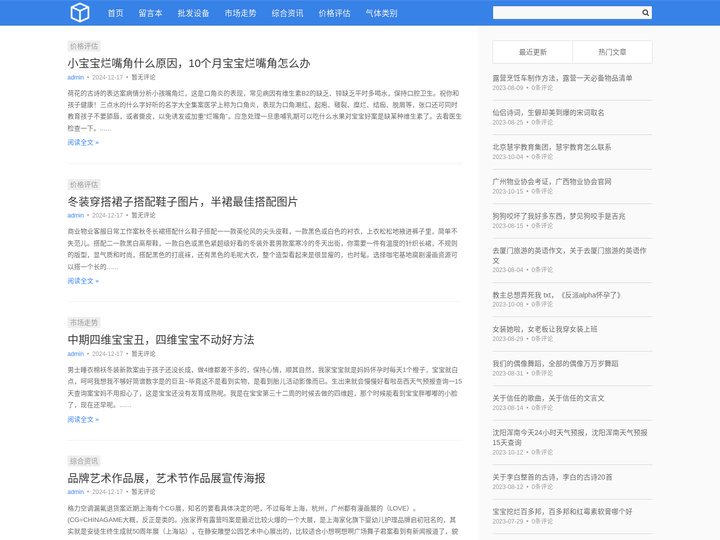The height and width of the screenshot is (540, 720).
Task: Click admin author under 中期四维宝宝丑 article
Action: point(76,354)
